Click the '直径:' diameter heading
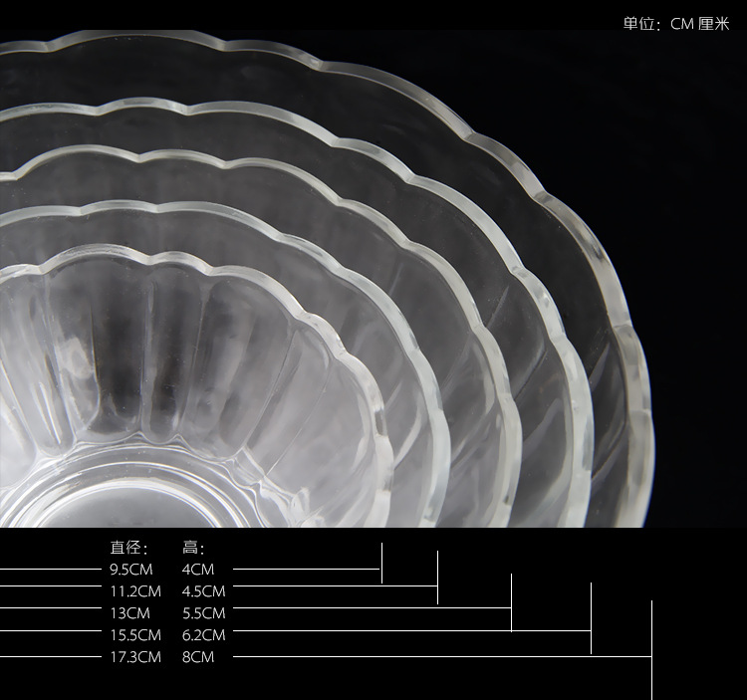 pyautogui.click(x=129, y=548)
